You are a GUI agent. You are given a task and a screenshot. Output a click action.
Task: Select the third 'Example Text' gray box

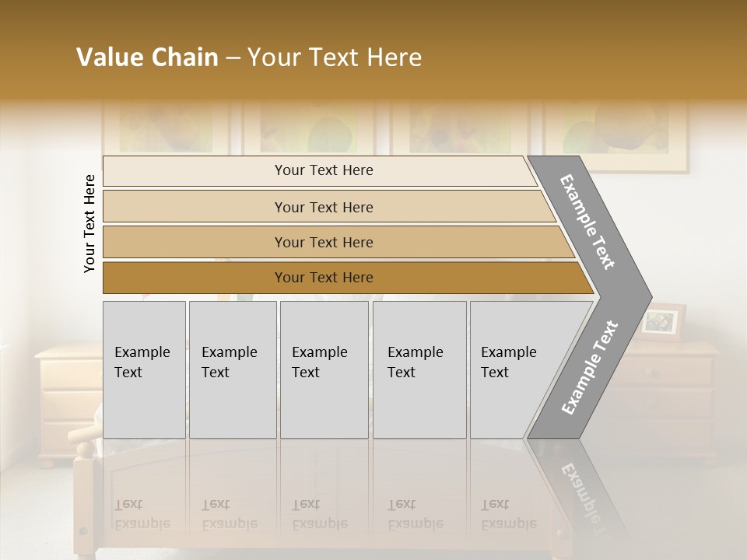(x=323, y=369)
